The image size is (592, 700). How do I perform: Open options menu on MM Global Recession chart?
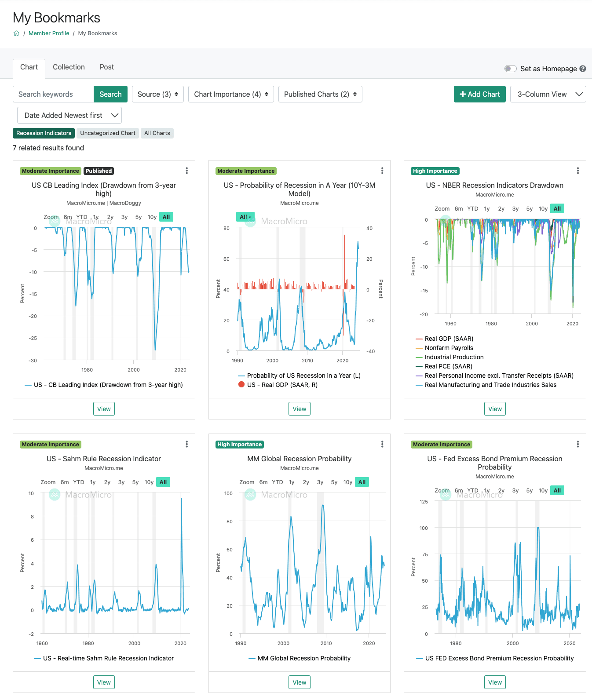pos(382,444)
